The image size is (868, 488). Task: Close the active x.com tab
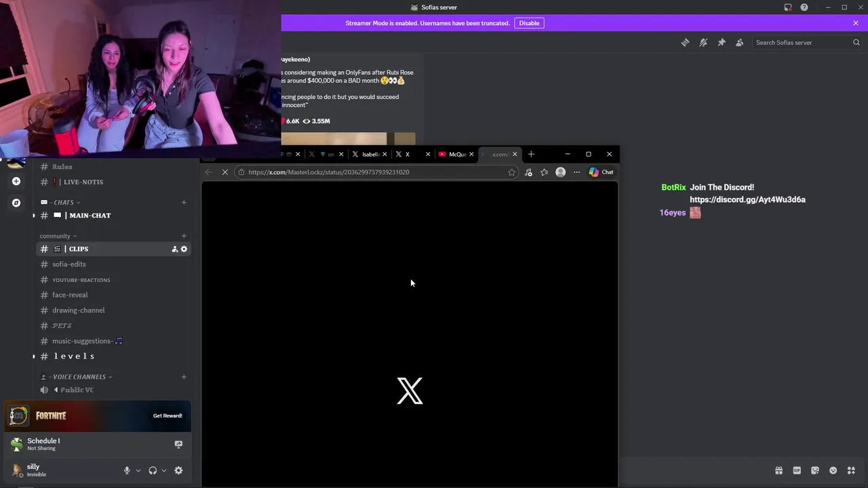(x=515, y=155)
